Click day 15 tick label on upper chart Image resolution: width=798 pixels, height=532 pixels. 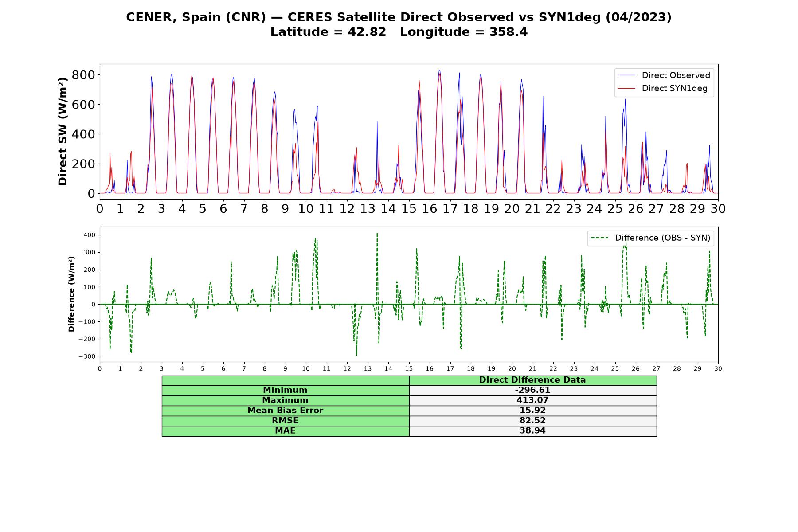click(409, 209)
